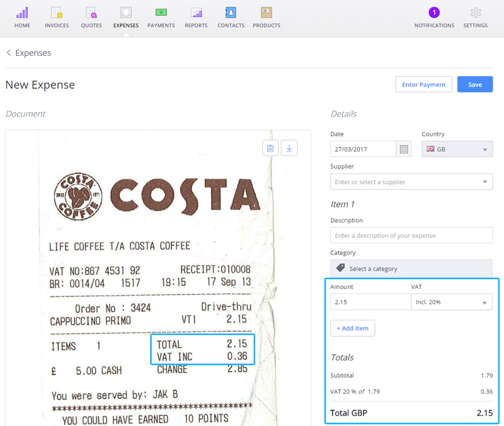Open the VAT rate dropdown
The width and height of the screenshot is (504, 426).
coord(451,302)
